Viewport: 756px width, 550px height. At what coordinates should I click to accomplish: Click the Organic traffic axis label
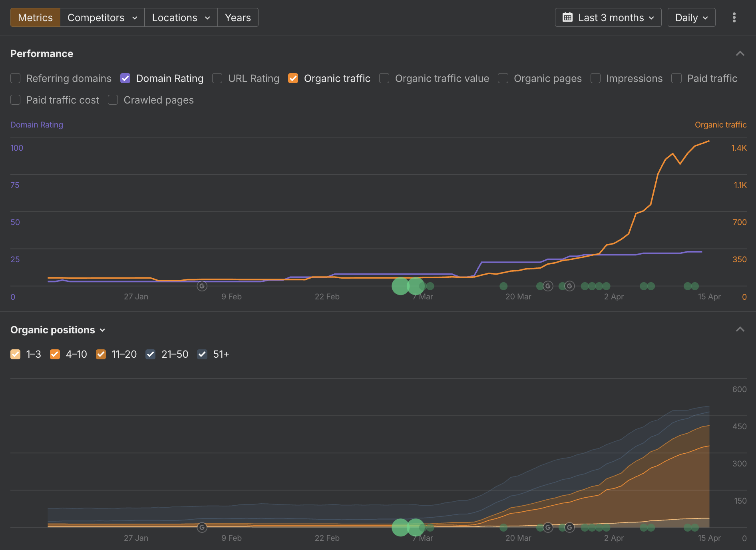(720, 125)
